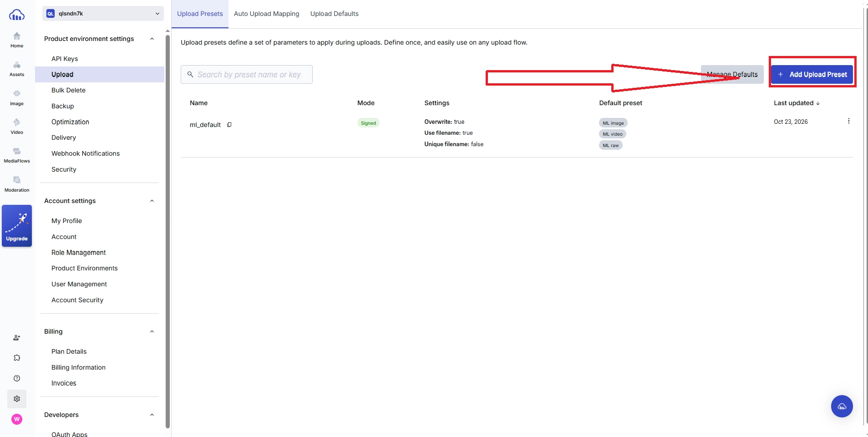Open the ml_default row options menu
This screenshot has width=868, height=437.
click(849, 121)
